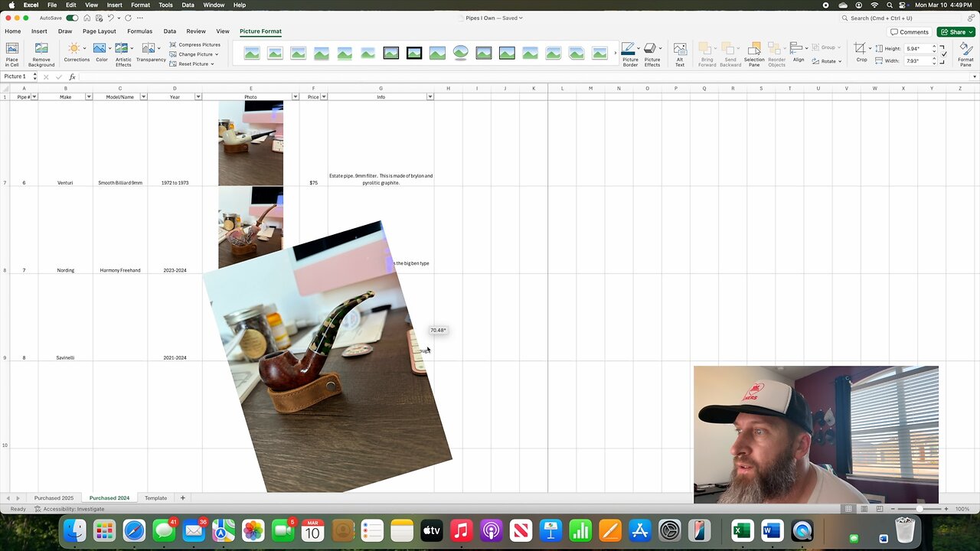Open the Model/Name column filter
This screenshot has width=980, height=551.
143,97
